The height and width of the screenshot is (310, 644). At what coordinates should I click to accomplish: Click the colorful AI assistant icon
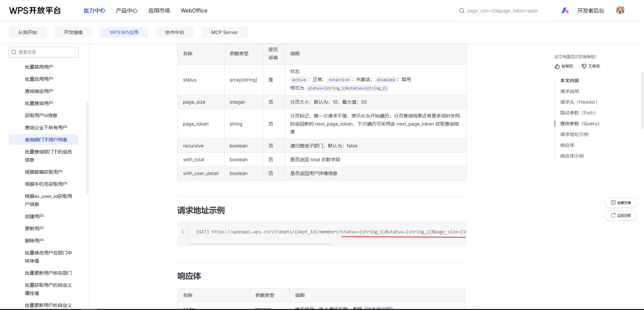pyautogui.click(x=565, y=11)
